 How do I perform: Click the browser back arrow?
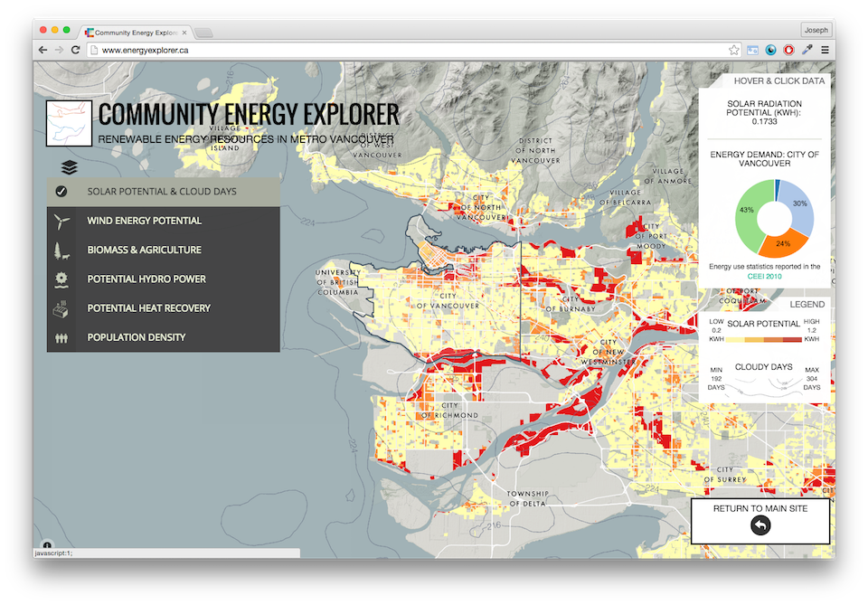pyautogui.click(x=43, y=51)
